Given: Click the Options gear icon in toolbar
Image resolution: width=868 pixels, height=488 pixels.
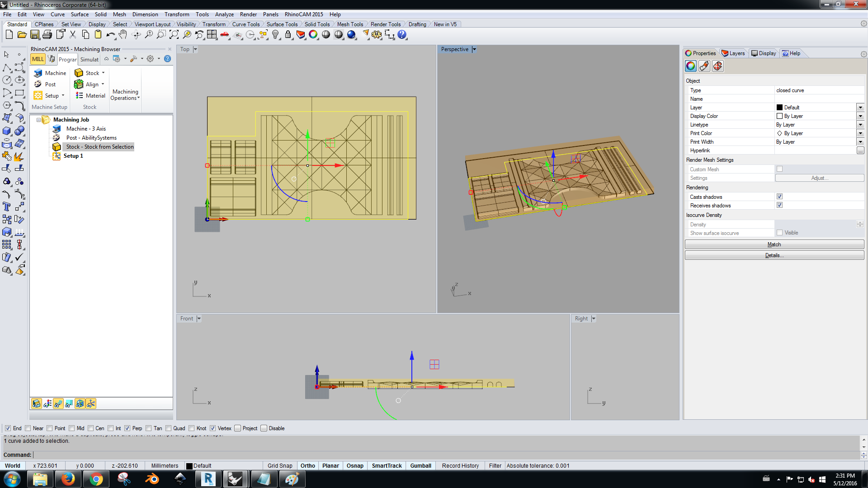Looking at the screenshot, I should coord(377,34).
